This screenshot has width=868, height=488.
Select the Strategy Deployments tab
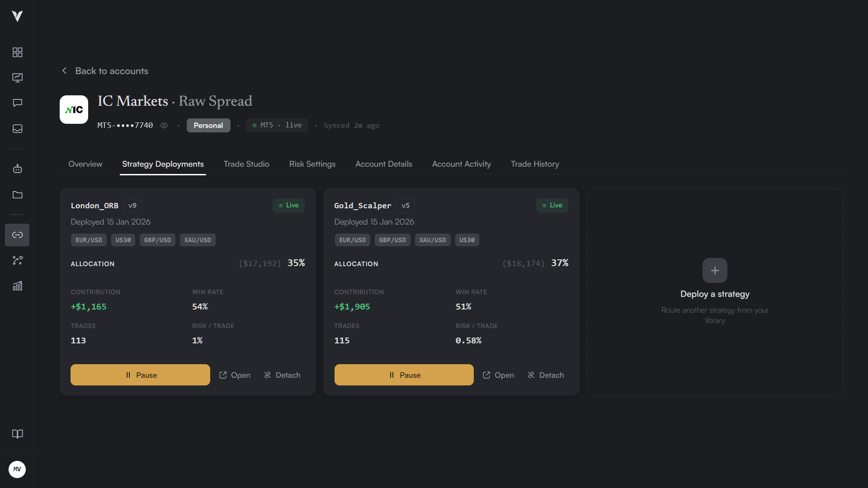(163, 164)
